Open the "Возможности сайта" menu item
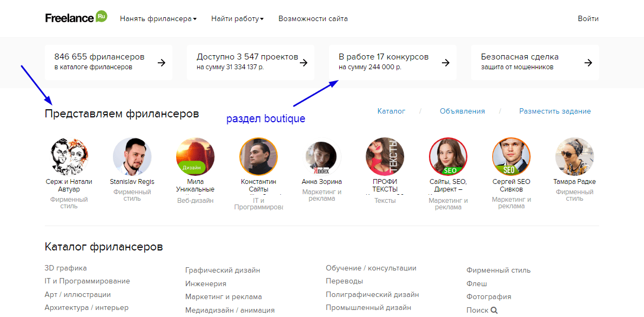Screen dimensions: 644x317 click(x=313, y=18)
